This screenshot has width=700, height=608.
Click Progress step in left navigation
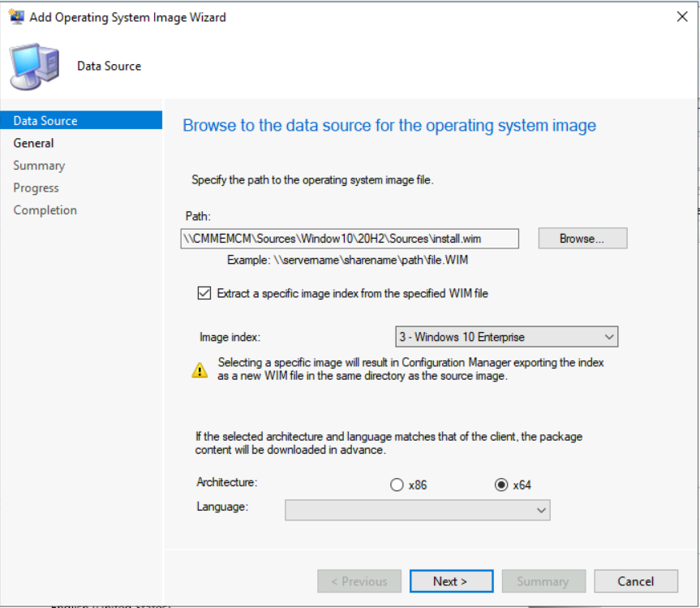click(x=37, y=188)
